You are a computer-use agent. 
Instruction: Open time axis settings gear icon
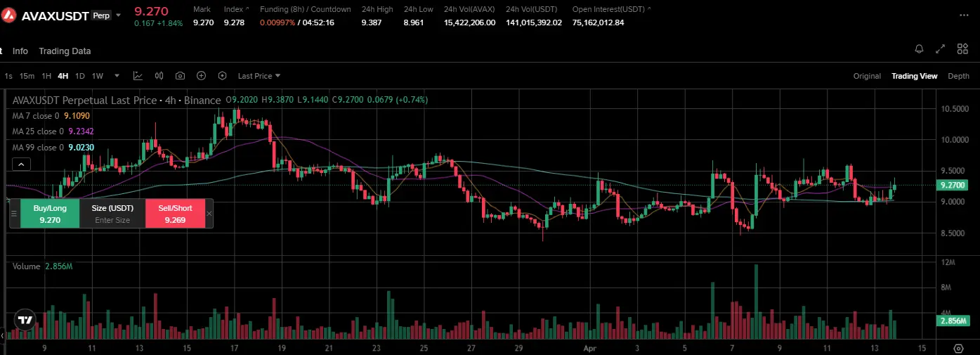(x=958, y=348)
